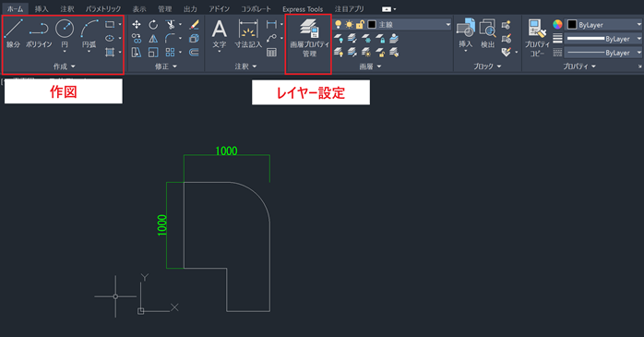Click the Multileader tool icon

[271, 39]
